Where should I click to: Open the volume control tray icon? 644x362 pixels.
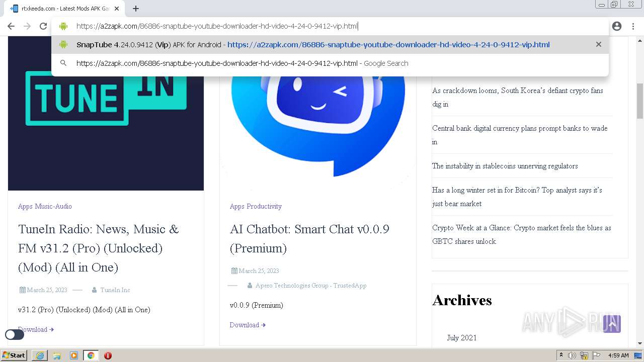point(572,355)
